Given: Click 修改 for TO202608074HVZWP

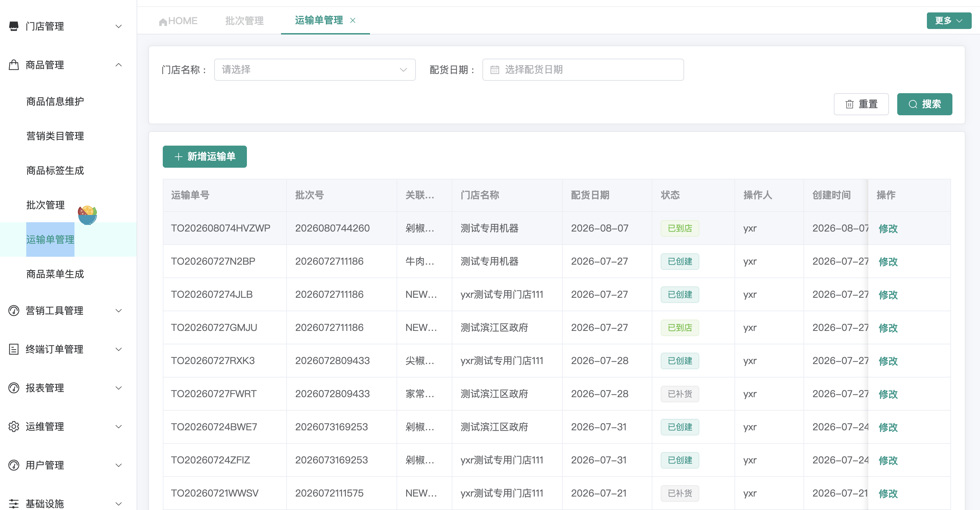Looking at the screenshot, I should [x=888, y=228].
